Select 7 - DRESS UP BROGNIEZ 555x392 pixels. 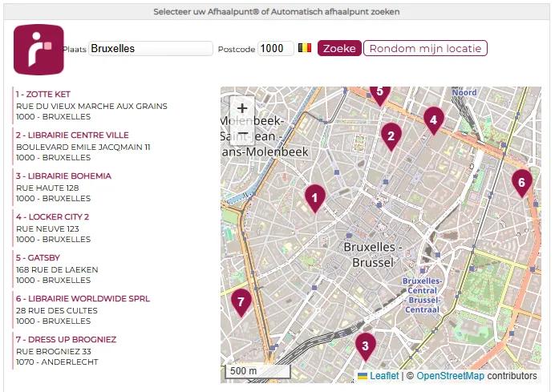(67, 340)
